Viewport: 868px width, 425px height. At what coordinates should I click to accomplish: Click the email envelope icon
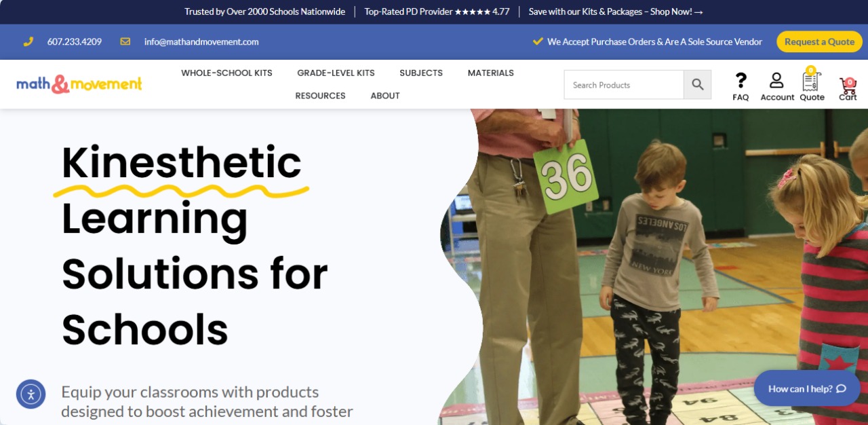(125, 41)
